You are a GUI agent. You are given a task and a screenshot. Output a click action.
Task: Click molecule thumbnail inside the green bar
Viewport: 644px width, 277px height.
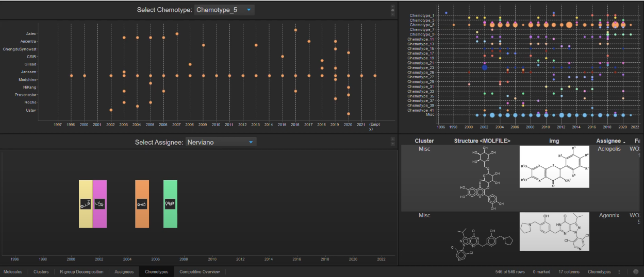coord(170,204)
